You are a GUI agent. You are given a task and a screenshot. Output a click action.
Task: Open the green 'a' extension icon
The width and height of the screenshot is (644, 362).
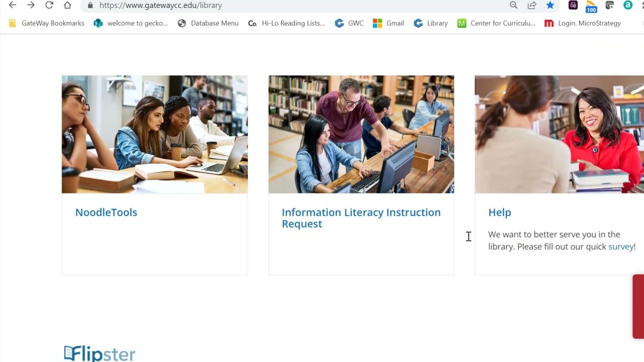628,5
